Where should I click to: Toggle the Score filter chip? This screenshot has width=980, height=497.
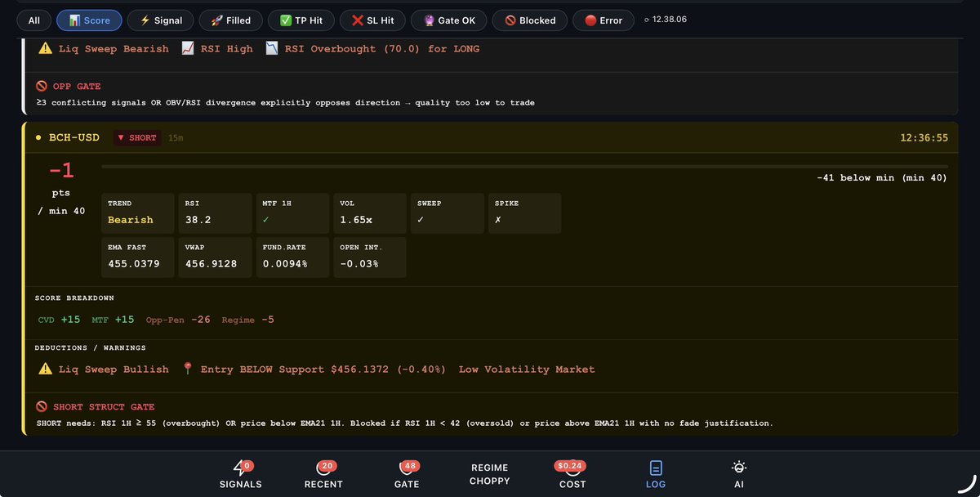(90, 20)
